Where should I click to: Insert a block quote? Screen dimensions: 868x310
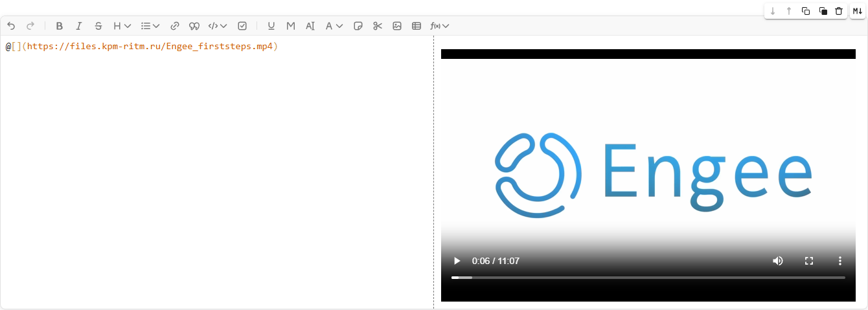pyautogui.click(x=194, y=26)
